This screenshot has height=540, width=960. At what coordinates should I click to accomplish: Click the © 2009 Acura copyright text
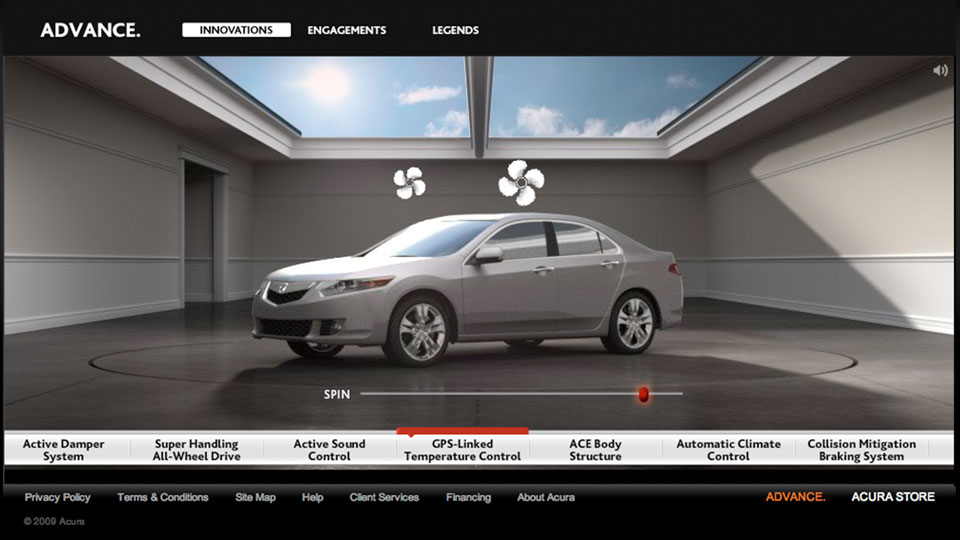(x=54, y=522)
